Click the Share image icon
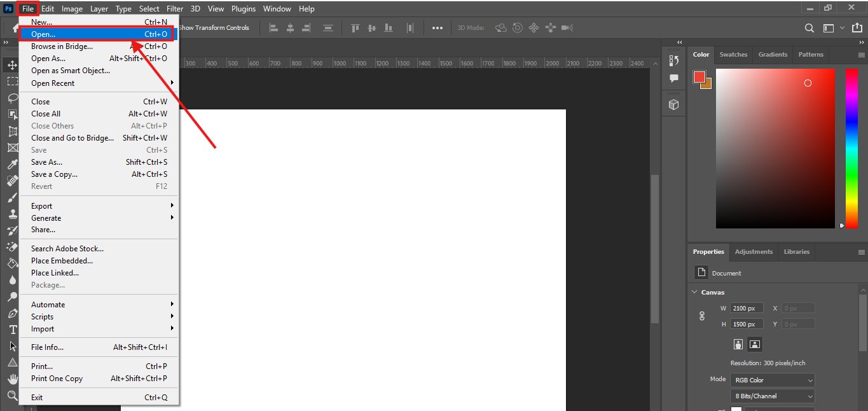Screen dimensions: 868x411 858,28
